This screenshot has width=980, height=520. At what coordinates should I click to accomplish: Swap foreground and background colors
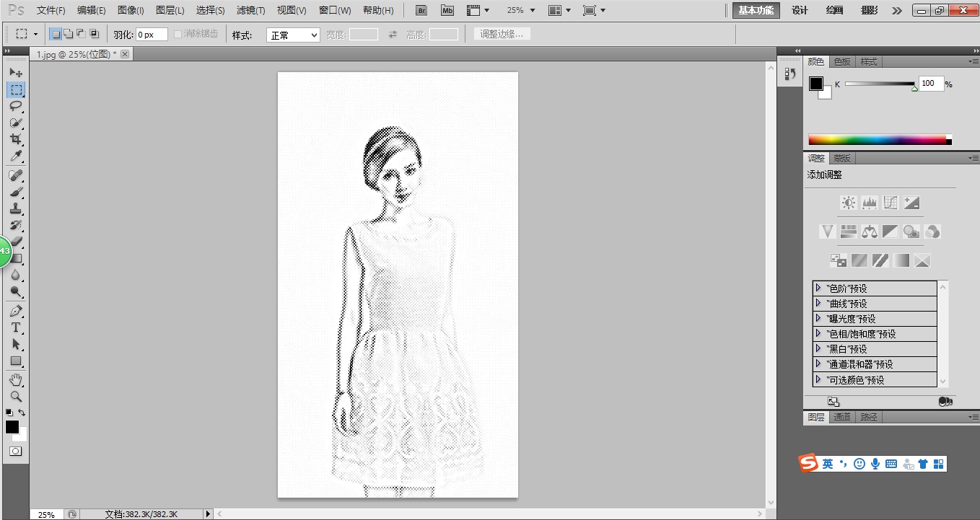coord(22,413)
